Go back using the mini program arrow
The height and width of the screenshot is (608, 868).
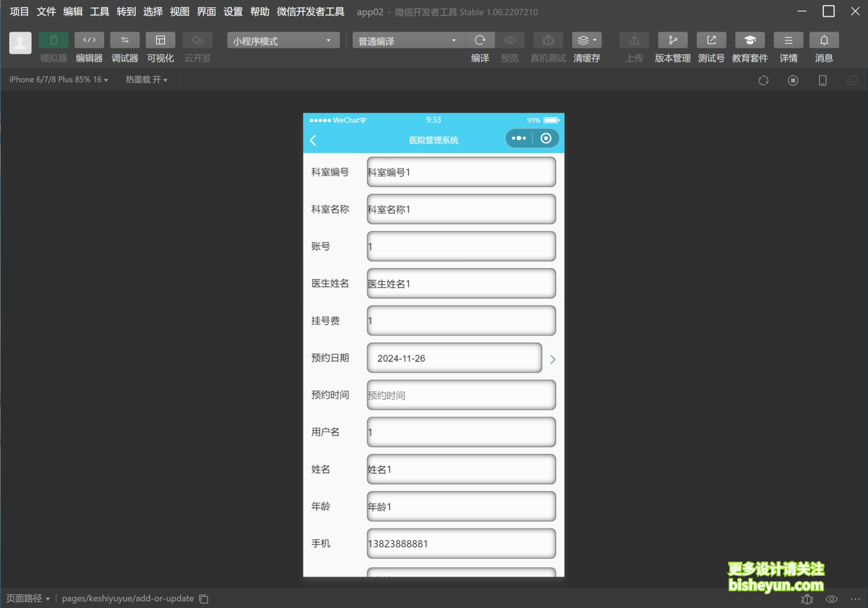point(313,140)
